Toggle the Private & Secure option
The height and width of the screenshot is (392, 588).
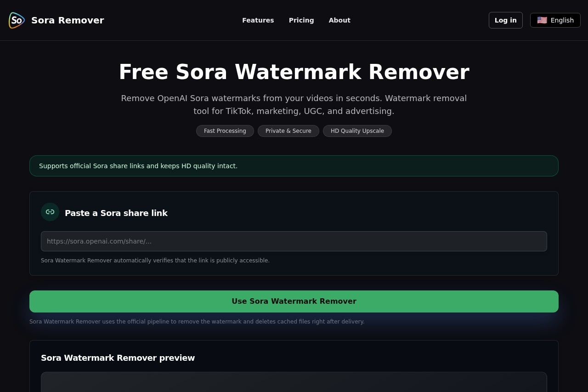point(288,131)
